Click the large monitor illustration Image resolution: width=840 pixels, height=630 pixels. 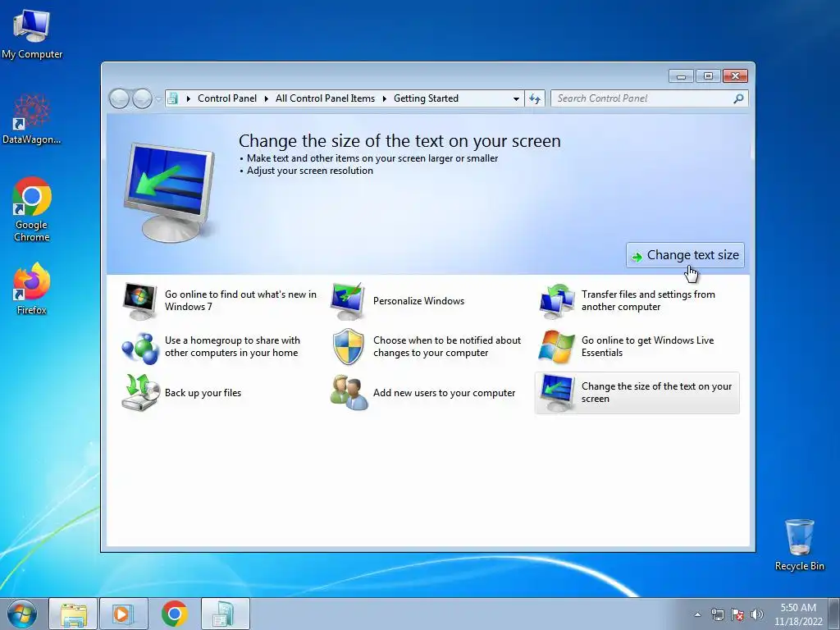169,192
